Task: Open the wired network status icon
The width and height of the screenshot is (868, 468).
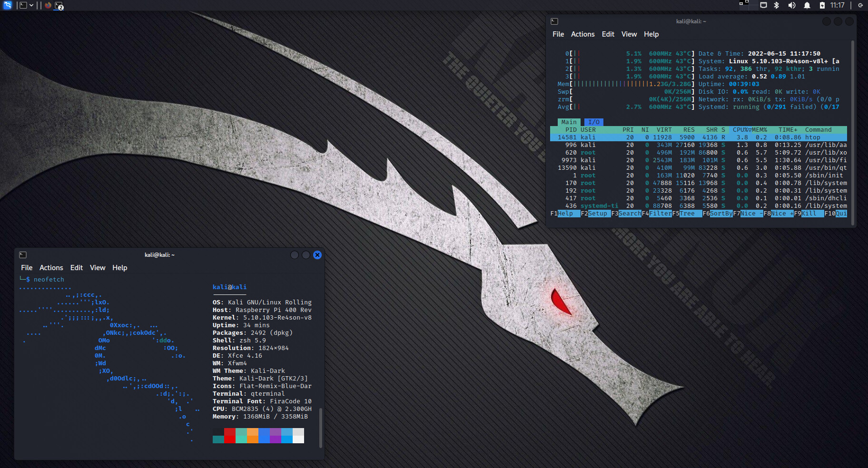Action: (x=763, y=5)
